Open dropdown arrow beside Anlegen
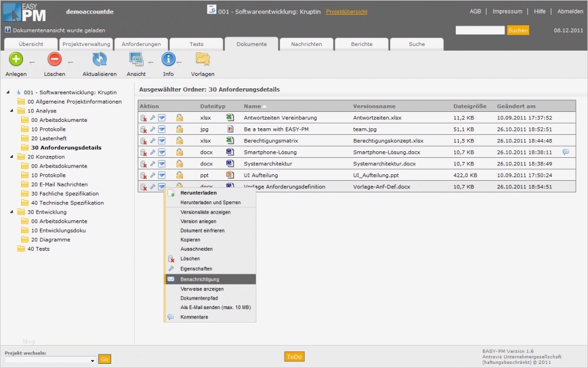This screenshot has height=368, width=588. coord(32,62)
